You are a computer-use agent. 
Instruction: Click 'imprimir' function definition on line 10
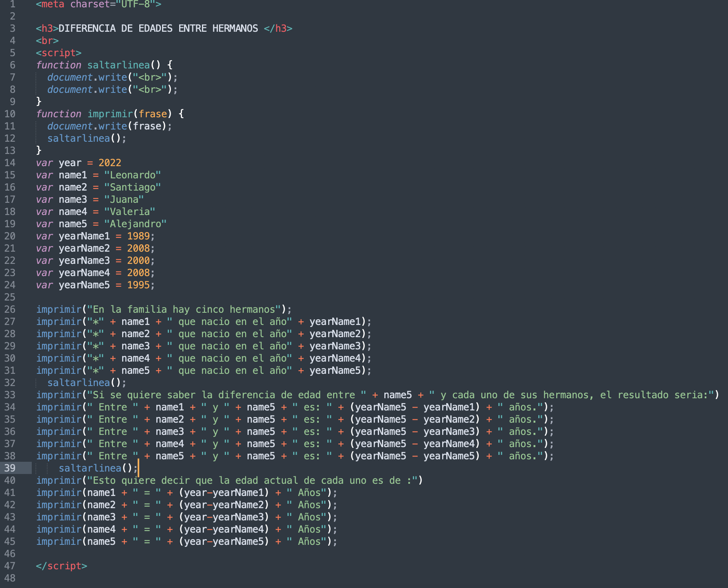point(110,114)
